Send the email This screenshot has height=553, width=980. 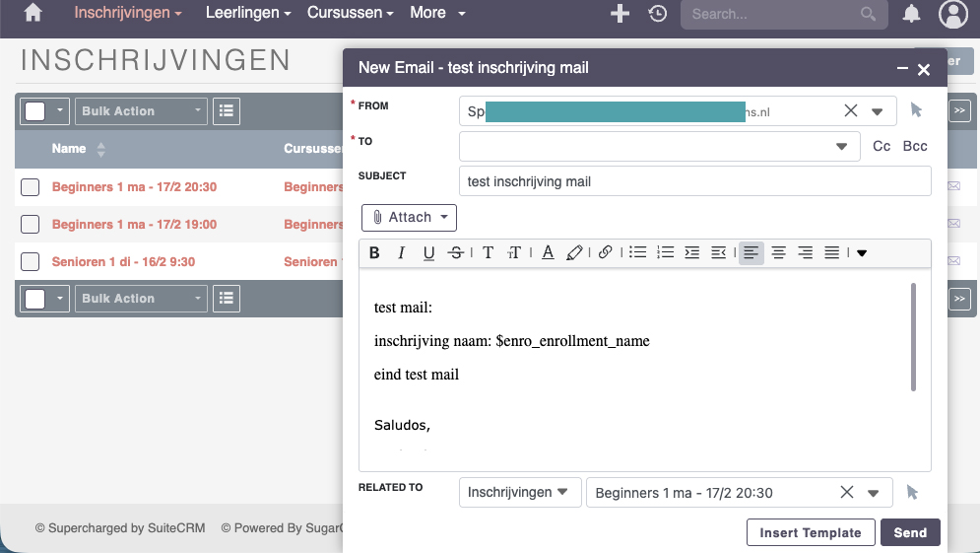pyautogui.click(x=910, y=532)
